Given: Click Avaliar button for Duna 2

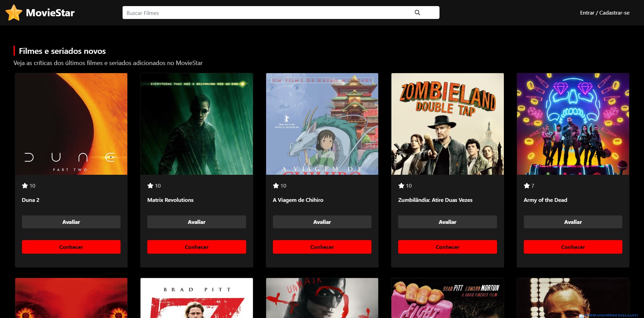Looking at the screenshot, I should (x=71, y=222).
